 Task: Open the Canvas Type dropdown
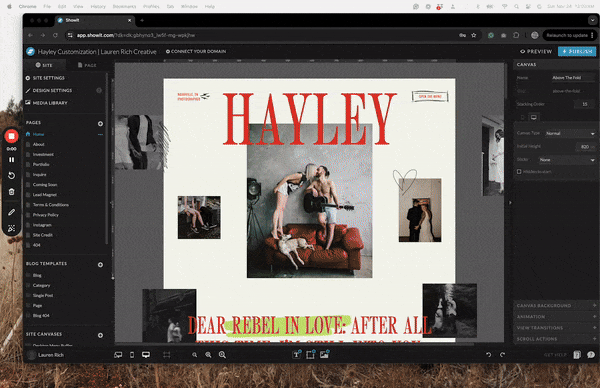click(x=570, y=134)
